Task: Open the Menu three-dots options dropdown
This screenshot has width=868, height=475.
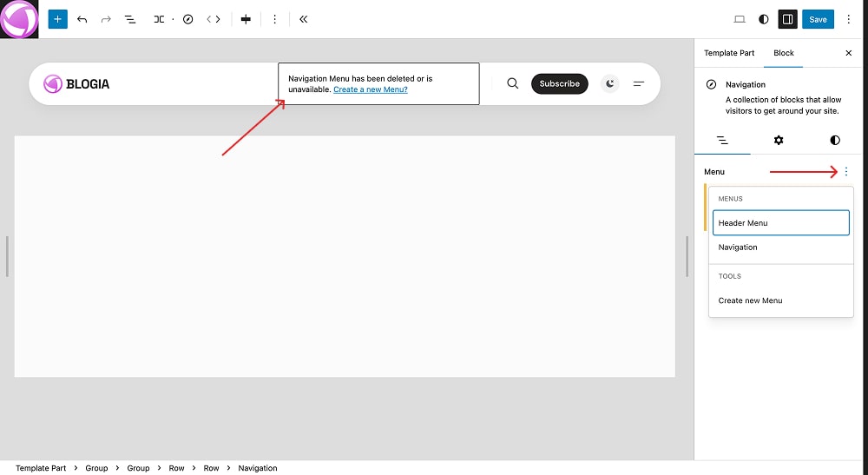Action: tap(845, 172)
